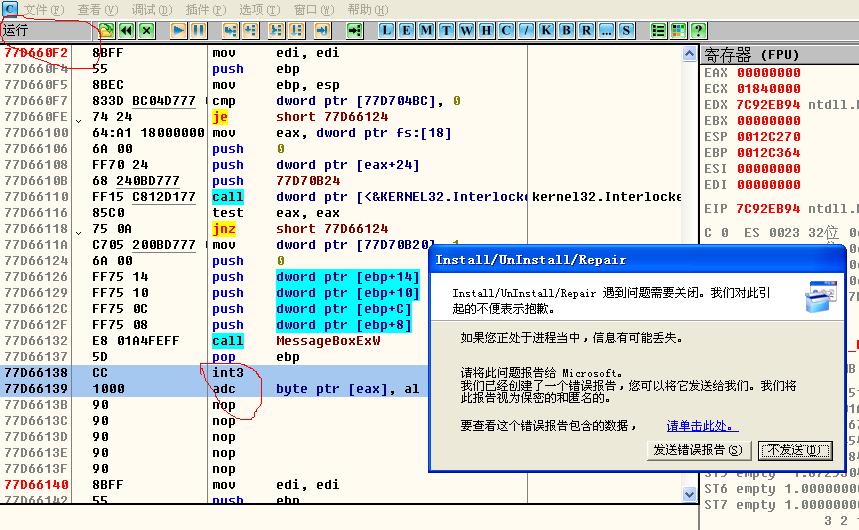
Task: Click 不发送 button in error dialog
Action: tap(795, 451)
